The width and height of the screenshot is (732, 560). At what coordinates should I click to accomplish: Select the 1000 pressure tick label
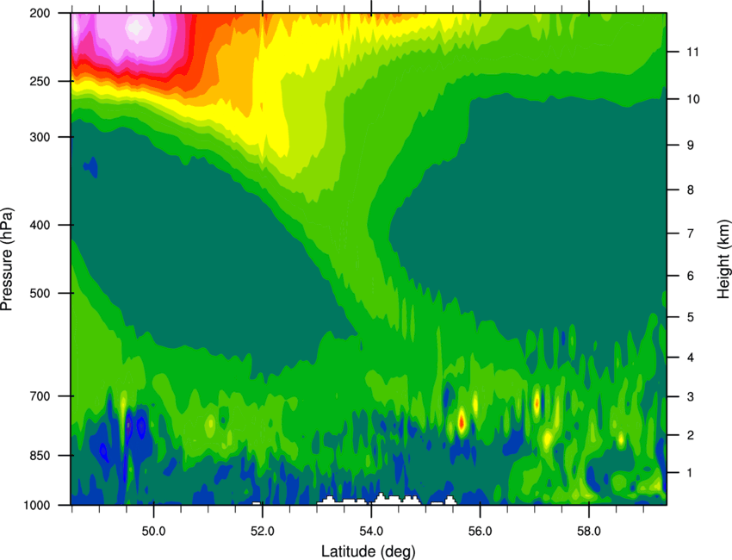[37, 506]
